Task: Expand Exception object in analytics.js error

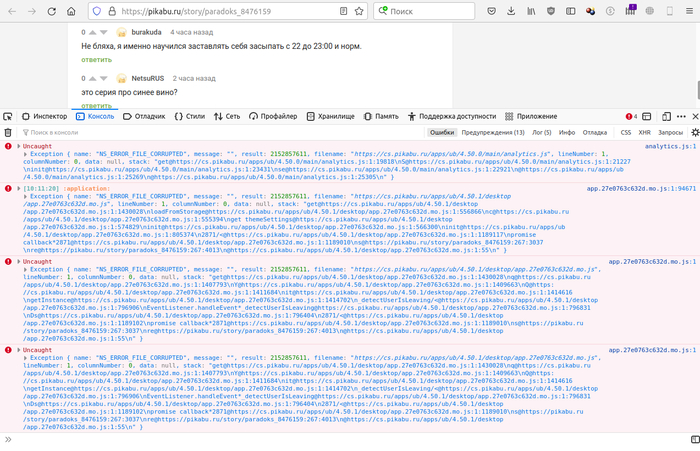Action: click(x=26, y=154)
